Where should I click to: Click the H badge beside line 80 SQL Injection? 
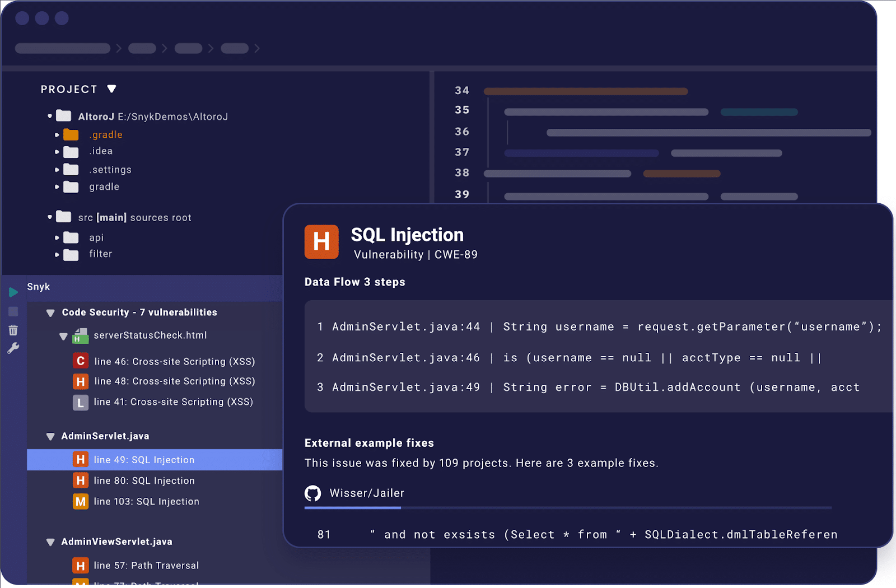[x=81, y=480]
